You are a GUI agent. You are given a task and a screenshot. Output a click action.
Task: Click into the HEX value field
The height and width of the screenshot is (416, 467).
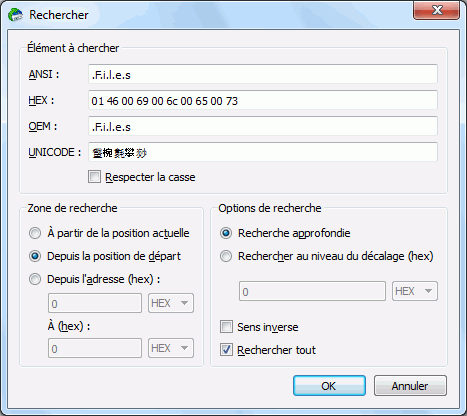pyautogui.click(x=263, y=100)
